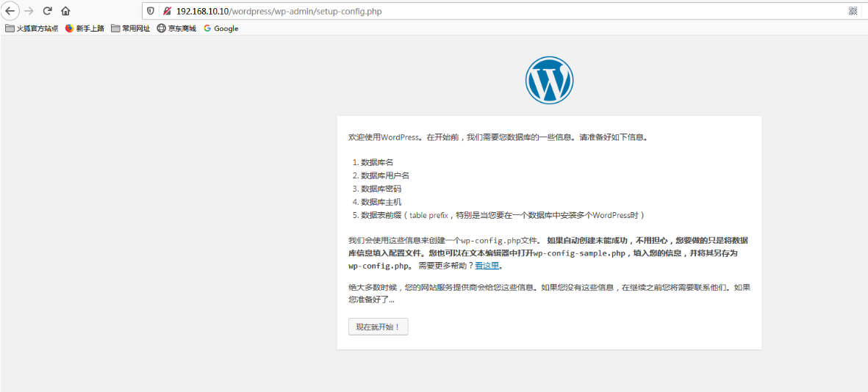Click the forward navigation arrow
Screen dimensions: 868x392
[x=29, y=11]
